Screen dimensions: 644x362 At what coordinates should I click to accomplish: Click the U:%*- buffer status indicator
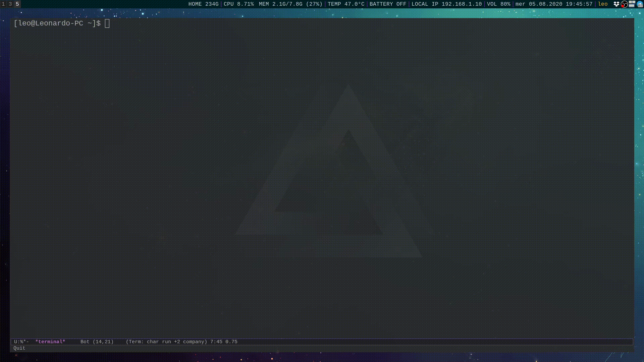point(21,342)
